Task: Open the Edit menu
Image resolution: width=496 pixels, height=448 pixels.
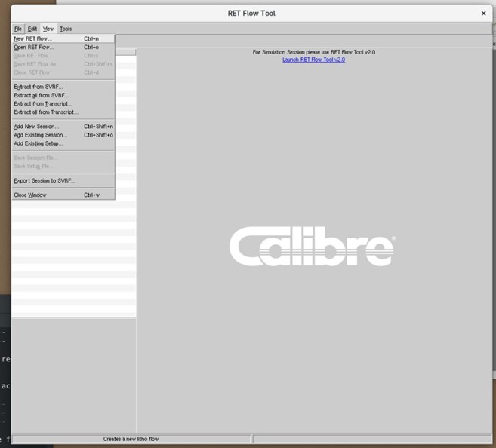Action: (32, 29)
